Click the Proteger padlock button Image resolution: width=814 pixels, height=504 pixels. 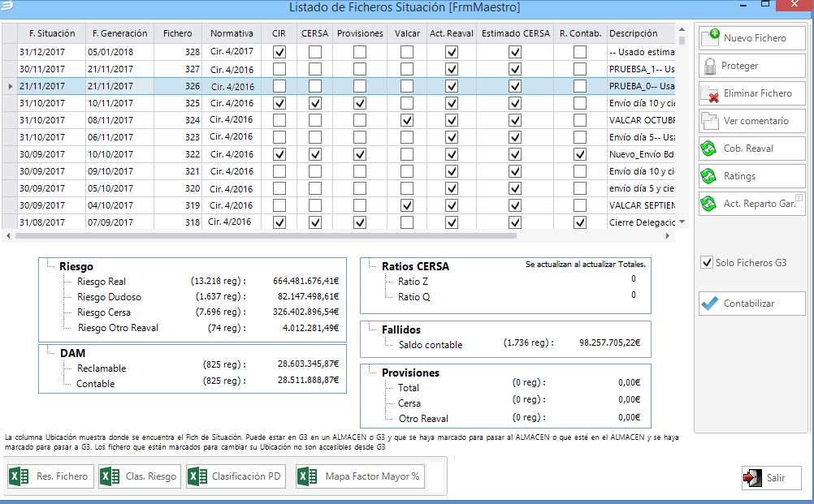point(751,66)
